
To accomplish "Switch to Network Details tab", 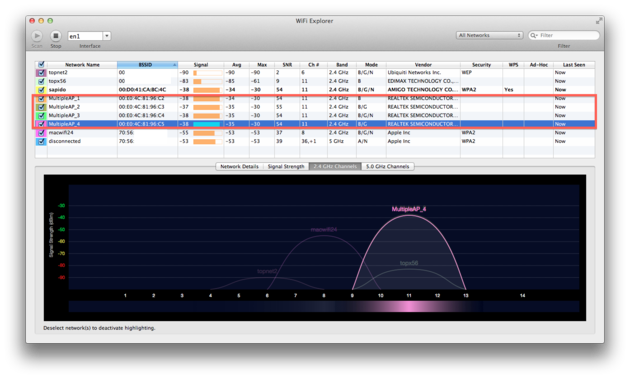I will point(239,166).
